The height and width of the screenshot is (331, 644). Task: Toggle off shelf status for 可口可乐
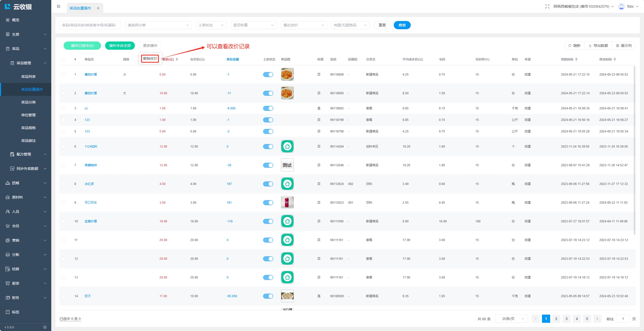268,202
